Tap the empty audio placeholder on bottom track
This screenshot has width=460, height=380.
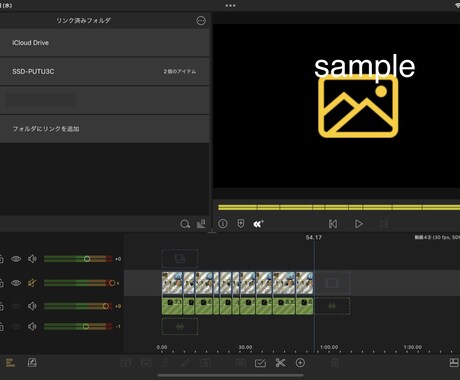click(180, 326)
